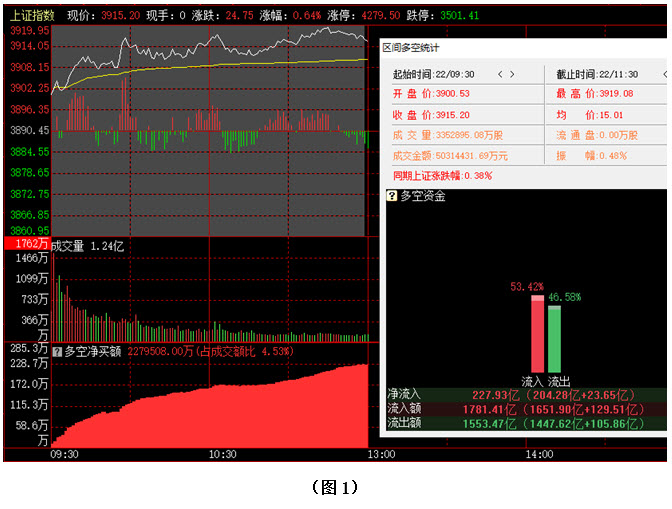Click the red 1762万 volume label

coord(26,244)
